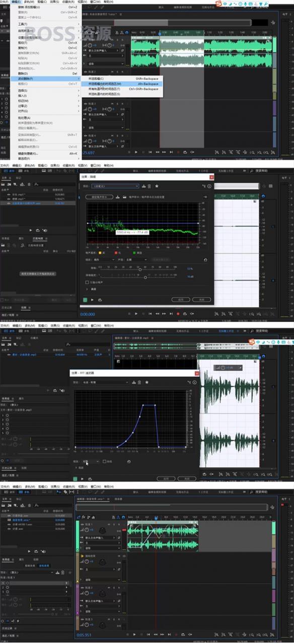Click 关闭 in the 降噪 dialog
The width and height of the screenshot is (294, 644).
click(201, 299)
